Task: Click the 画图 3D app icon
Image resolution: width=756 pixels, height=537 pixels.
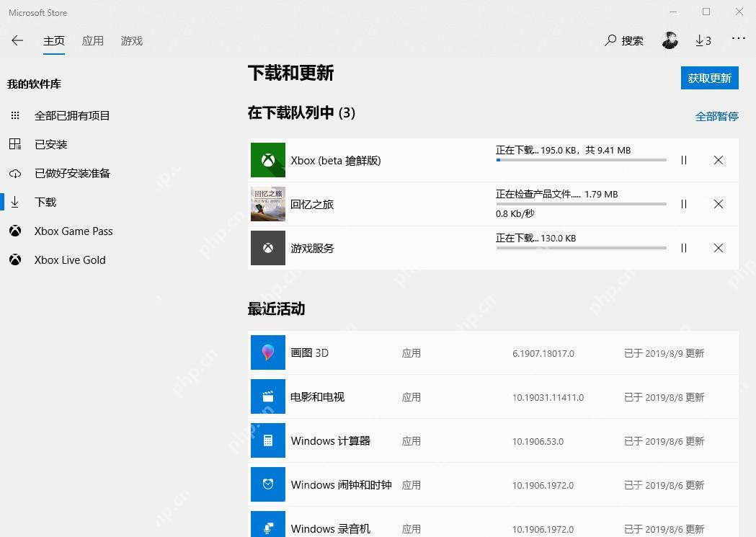Action: pos(268,352)
